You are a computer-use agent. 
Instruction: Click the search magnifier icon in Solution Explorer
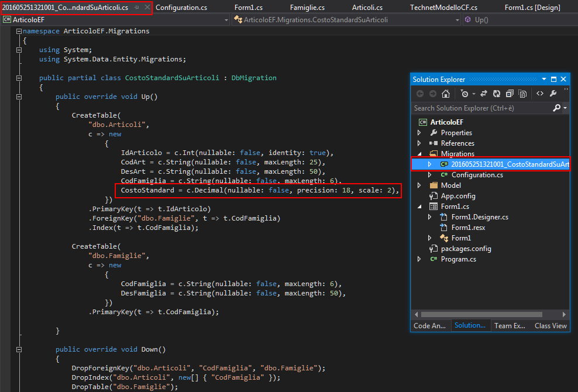click(556, 108)
